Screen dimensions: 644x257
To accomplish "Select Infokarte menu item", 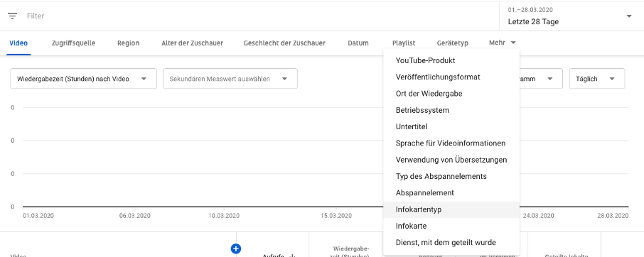I will click(x=451, y=226).
